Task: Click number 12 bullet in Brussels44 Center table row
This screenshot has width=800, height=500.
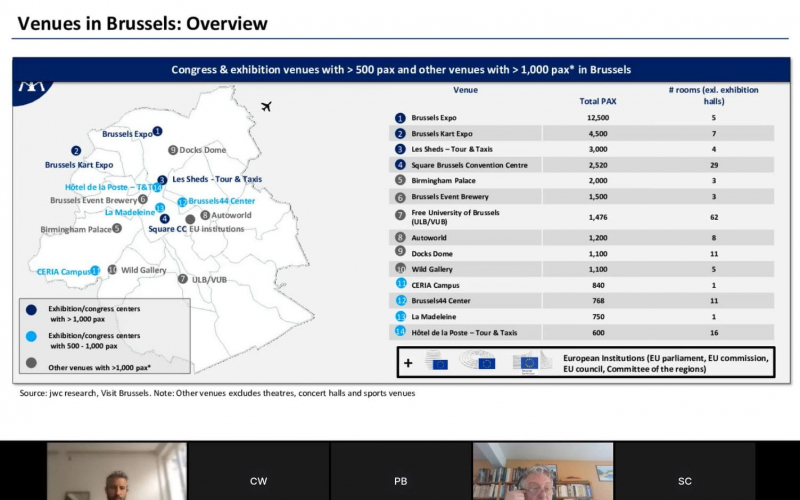Action: (x=401, y=301)
